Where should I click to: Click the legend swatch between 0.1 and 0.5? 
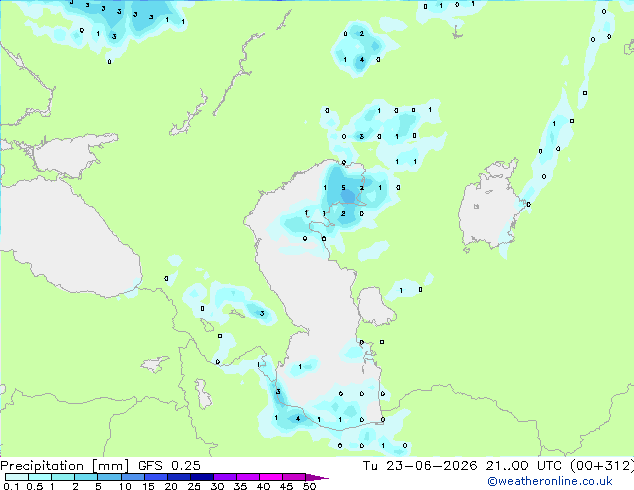[x=17, y=477]
